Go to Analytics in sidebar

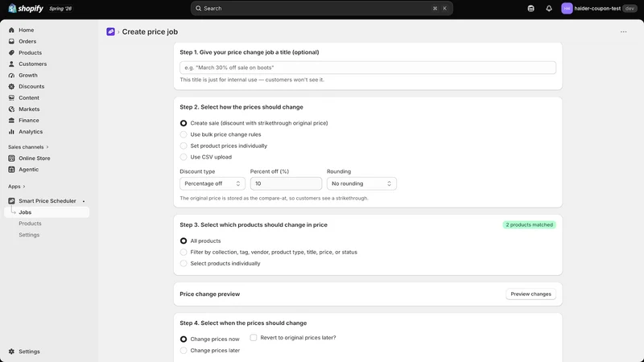31,132
